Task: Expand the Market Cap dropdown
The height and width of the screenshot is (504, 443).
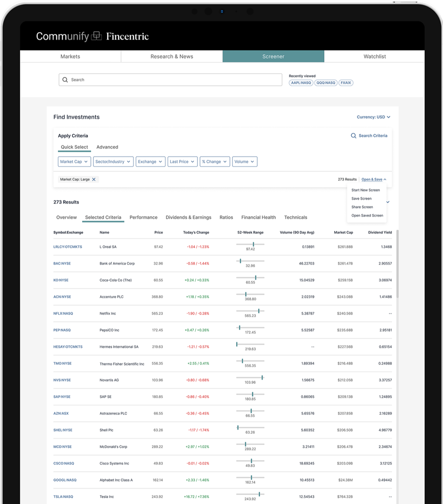Action: click(x=74, y=162)
